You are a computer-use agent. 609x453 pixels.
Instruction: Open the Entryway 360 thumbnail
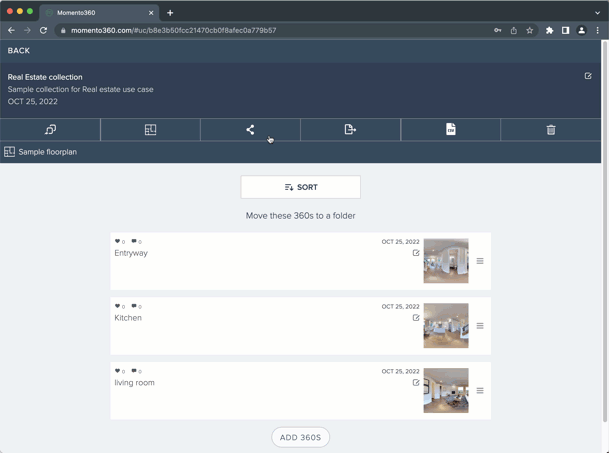pyautogui.click(x=446, y=261)
